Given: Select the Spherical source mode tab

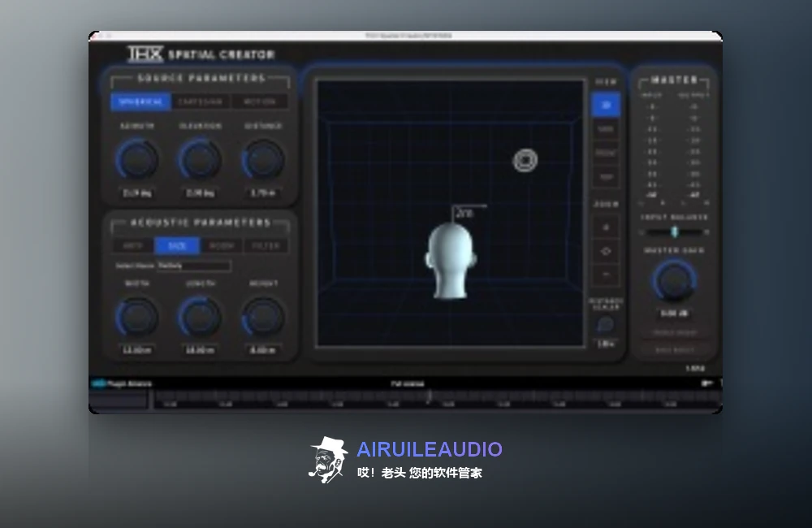Looking at the screenshot, I should (x=140, y=102).
